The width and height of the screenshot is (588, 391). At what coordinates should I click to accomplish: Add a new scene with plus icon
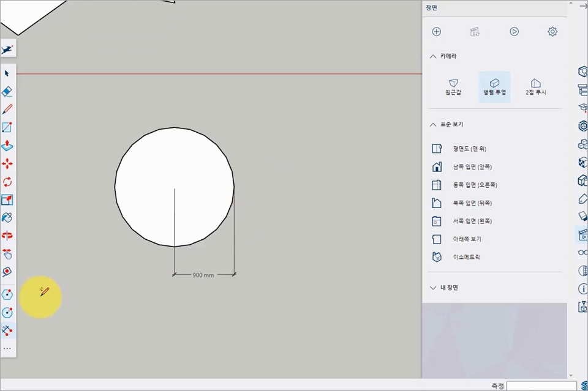click(437, 32)
